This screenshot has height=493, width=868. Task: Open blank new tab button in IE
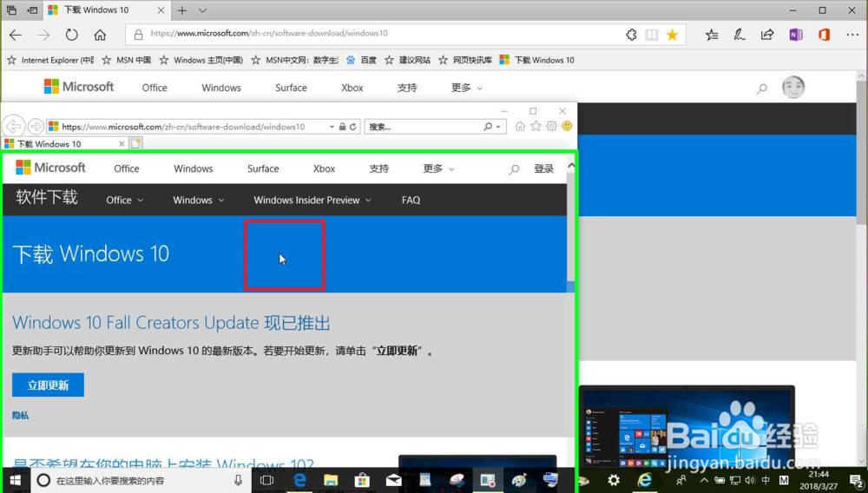(136, 144)
